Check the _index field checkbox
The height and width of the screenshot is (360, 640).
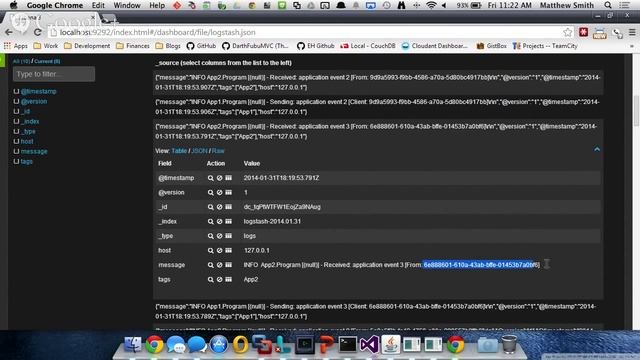click(x=16, y=121)
